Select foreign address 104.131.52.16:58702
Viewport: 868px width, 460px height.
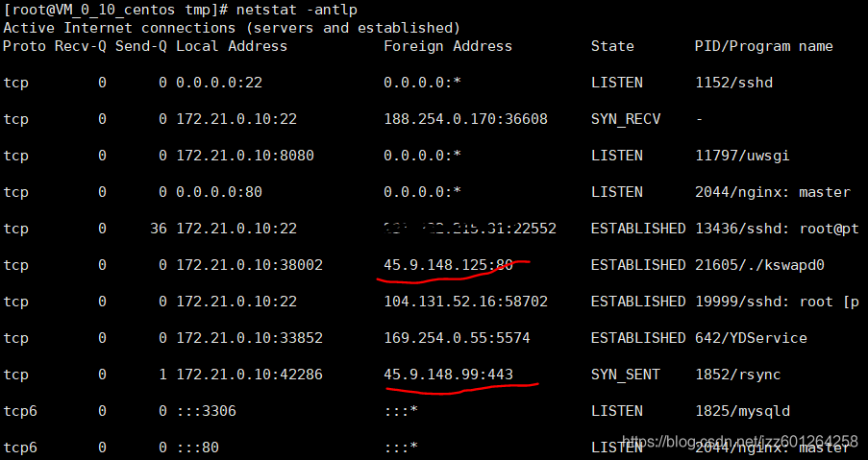[465, 302]
